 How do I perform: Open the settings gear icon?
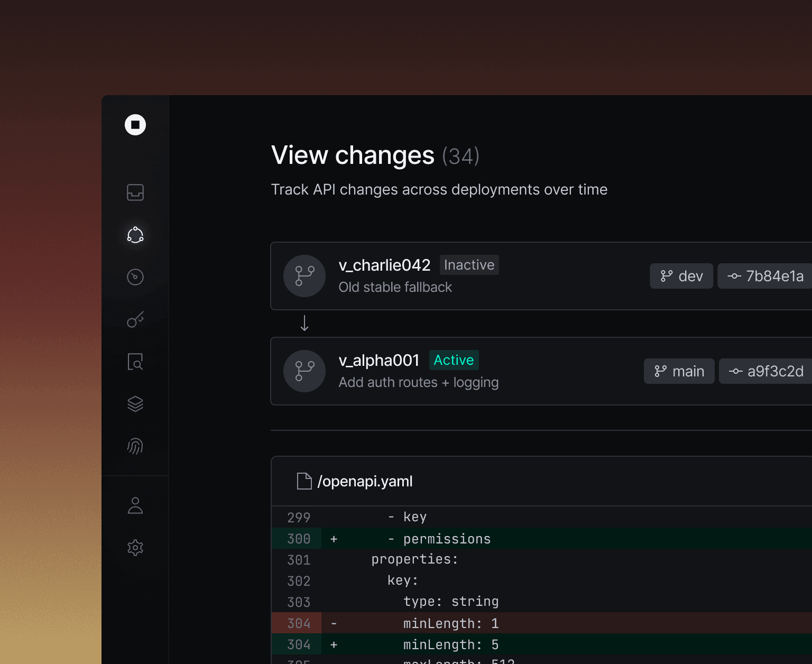[135, 548]
